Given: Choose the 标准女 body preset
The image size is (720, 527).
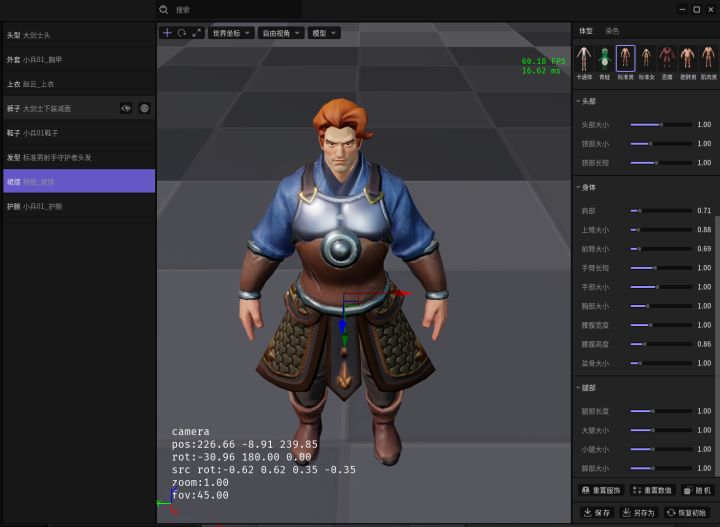Looking at the screenshot, I should [x=646, y=63].
